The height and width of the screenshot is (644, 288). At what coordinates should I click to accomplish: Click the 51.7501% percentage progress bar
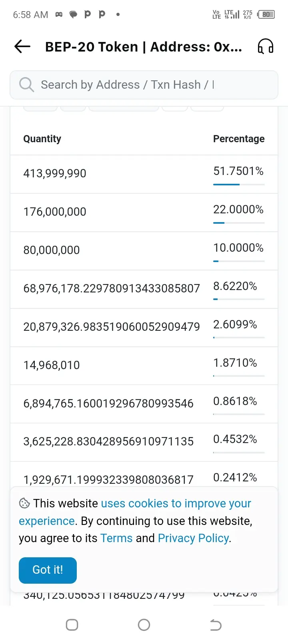(x=239, y=185)
